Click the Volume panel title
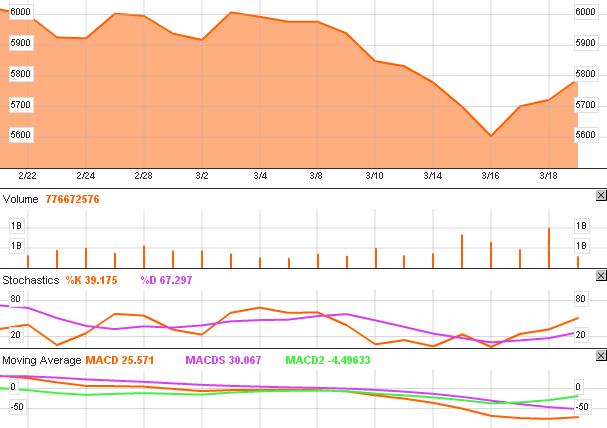The width and height of the screenshot is (607, 428). click(20, 199)
